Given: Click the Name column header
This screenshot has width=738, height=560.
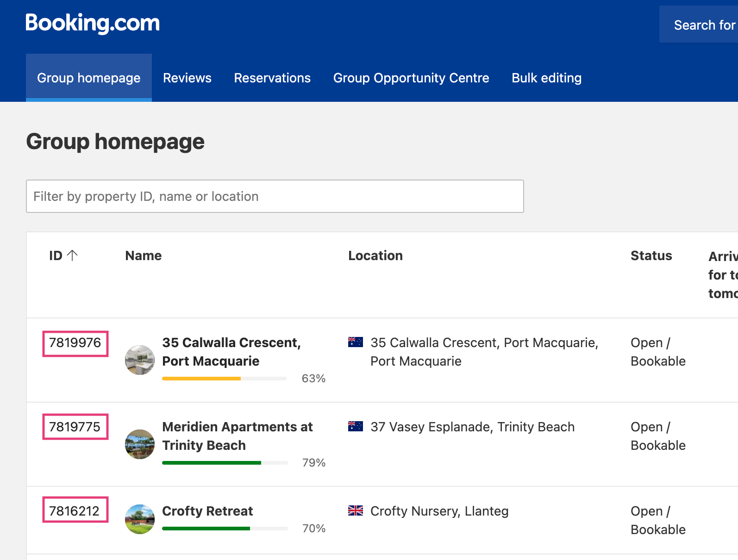Looking at the screenshot, I should click(144, 255).
